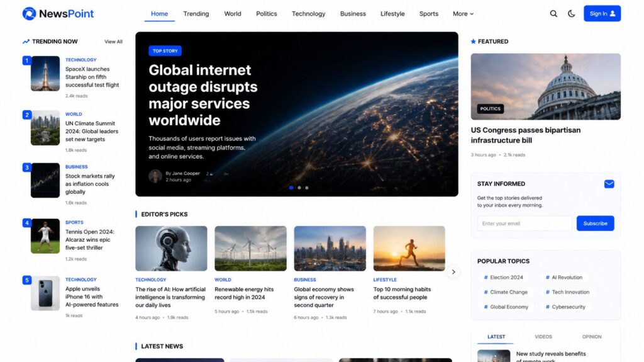This screenshot has width=644, height=362.
Task: Click the LIFESTYLE category label
Action: [x=385, y=280]
